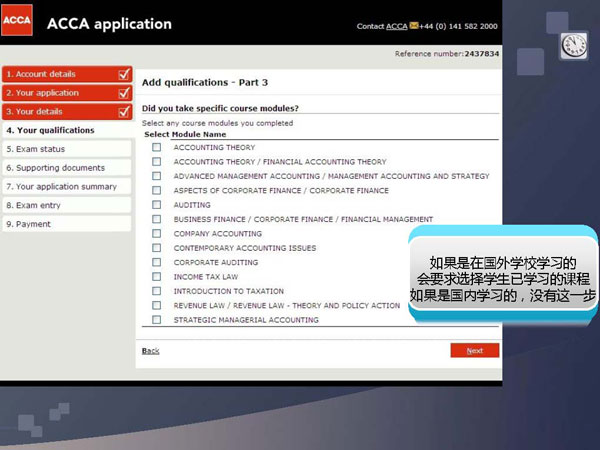Enable the COMPANY ACCOUNTING module checkbox
Image resolution: width=600 pixels, height=450 pixels.
[x=156, y=233]
